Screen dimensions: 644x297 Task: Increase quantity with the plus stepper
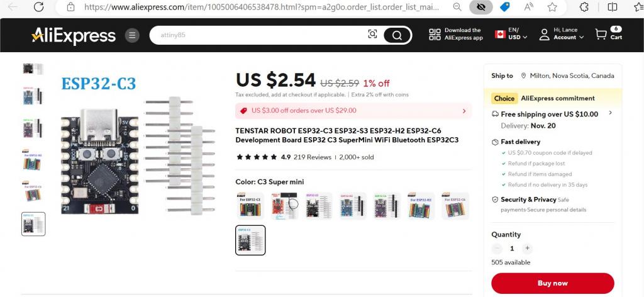(x=528, y=248)
